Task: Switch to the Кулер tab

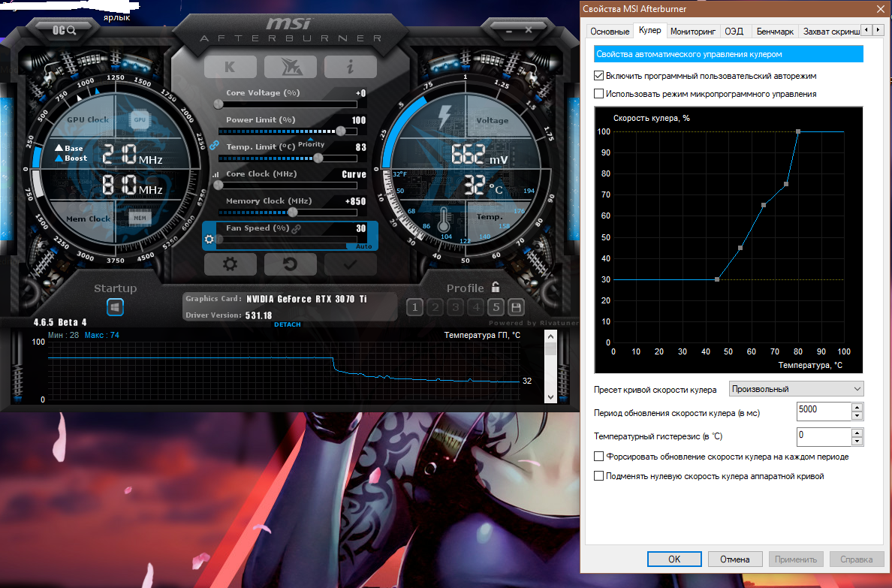Action: click(649, 30)
